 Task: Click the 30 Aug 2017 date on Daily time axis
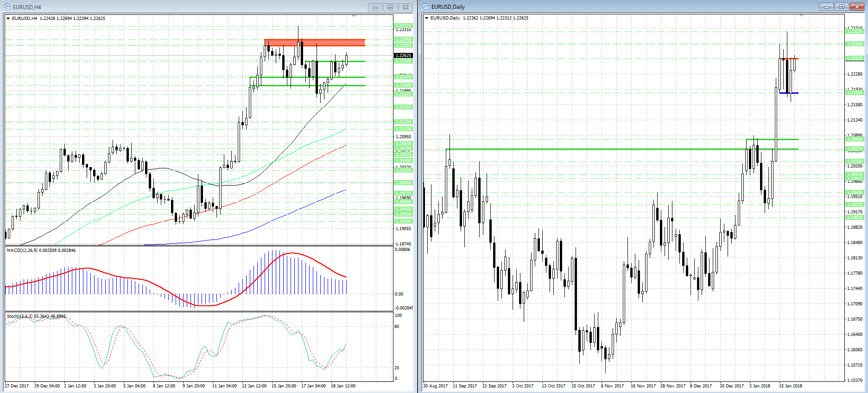click(x=436, y=386)
